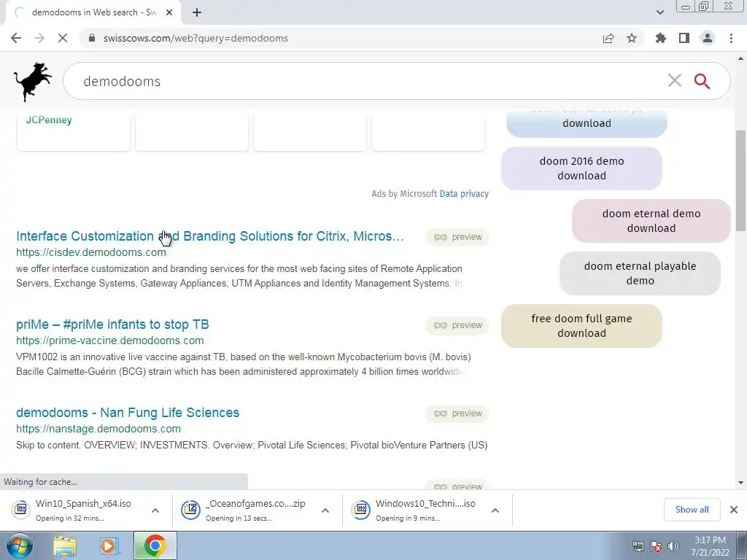Viewport: 747px width, 560px height.
Task: Open the tab search chevron
Action: click(x=659, y=12)
